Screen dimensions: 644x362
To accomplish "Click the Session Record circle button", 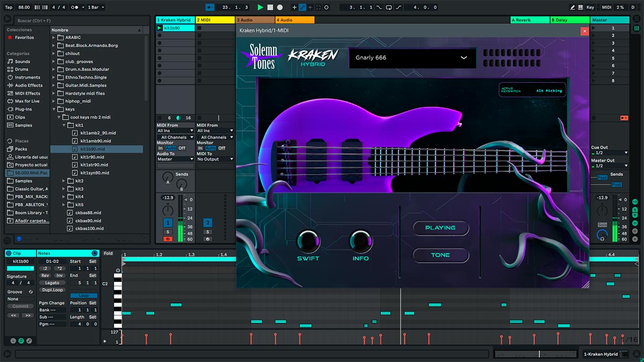I will 326,8.
